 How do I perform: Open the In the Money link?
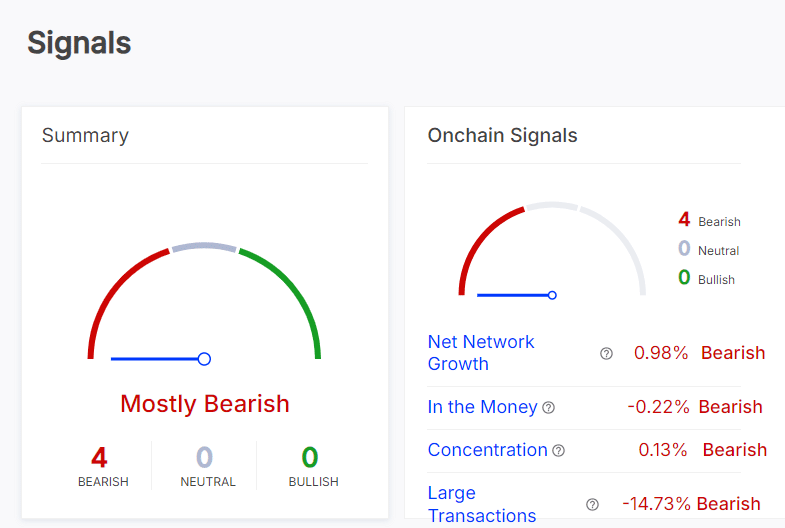482,407
